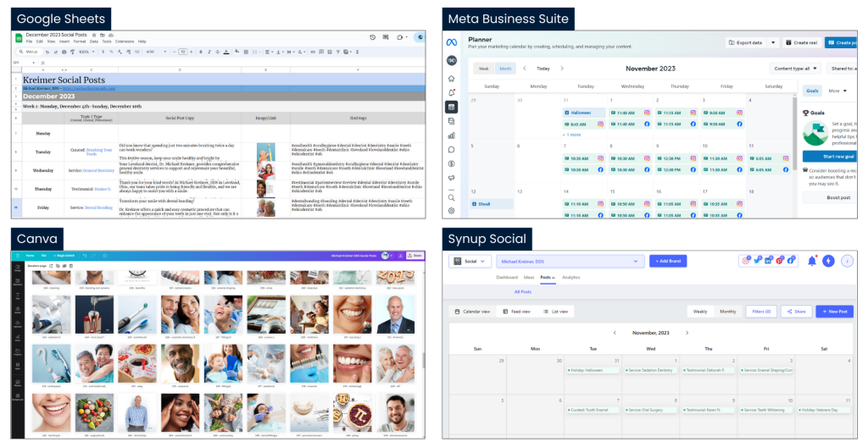Open the zoom 100% dropdown in Sheets
Viewport: 868px width, 448px height.
point(86,52)
